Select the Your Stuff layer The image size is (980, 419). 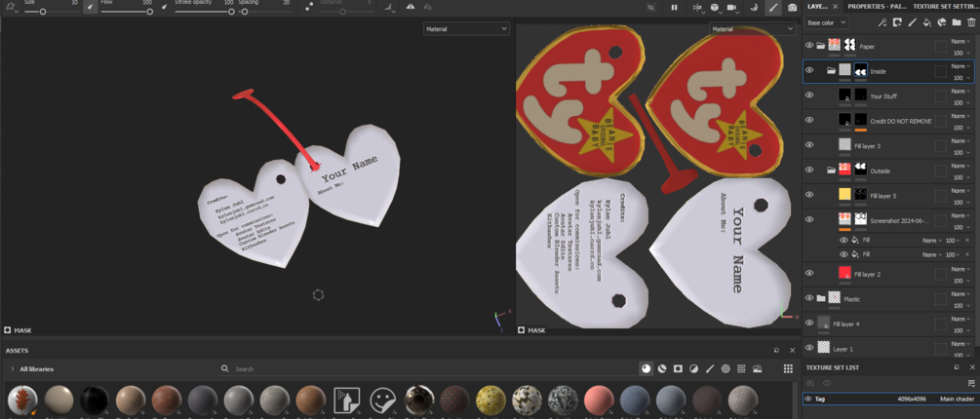pyautogui.click(x=887, y=96)
